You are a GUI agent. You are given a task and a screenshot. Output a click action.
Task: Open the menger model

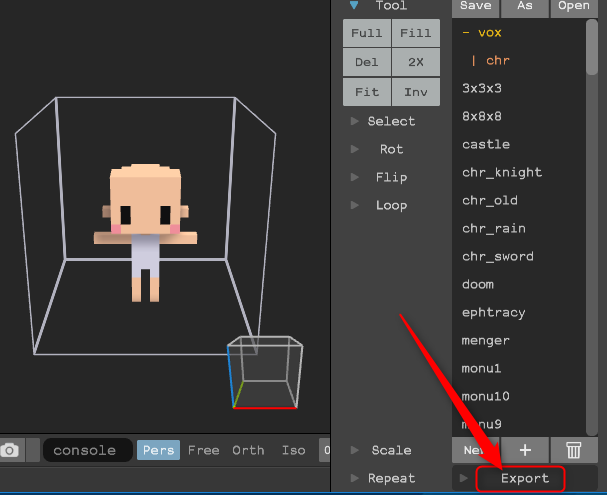tap(485, 341)
